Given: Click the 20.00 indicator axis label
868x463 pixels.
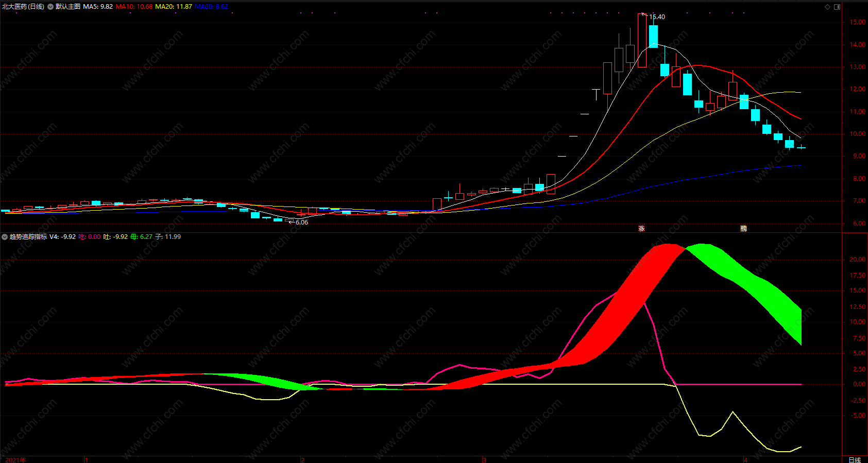Looking at the screenshot, I should pyautogui.click(x=858, y=260).
